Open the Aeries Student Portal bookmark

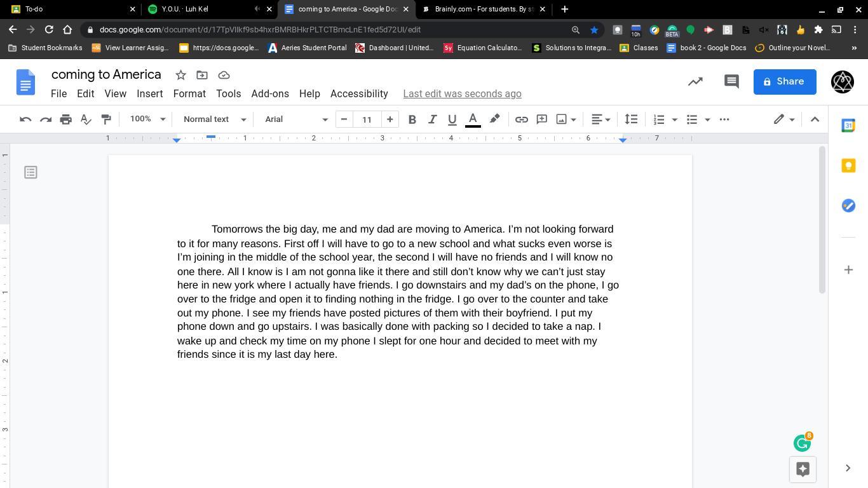(x=308, y=48)
